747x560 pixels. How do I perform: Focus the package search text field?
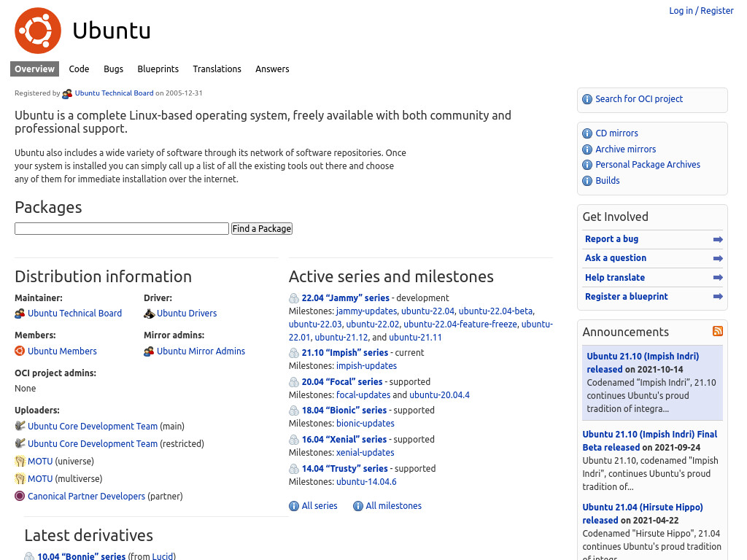pos(122,228)
